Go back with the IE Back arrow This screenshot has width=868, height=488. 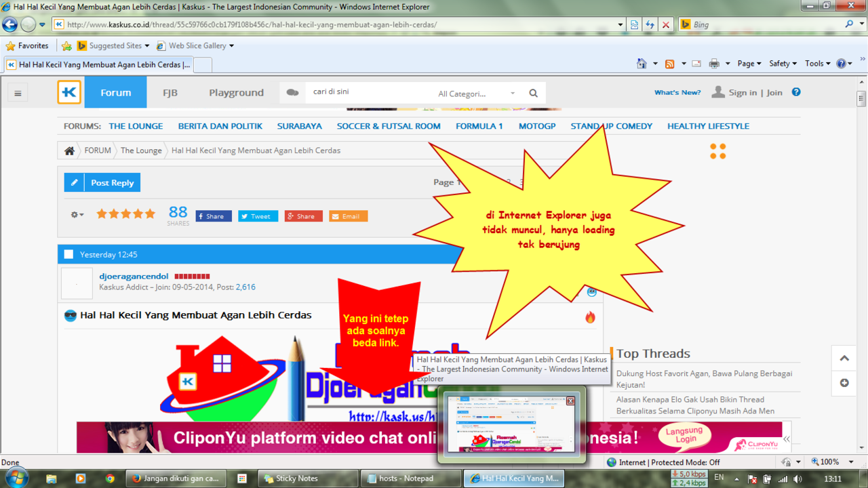[9, 24]
